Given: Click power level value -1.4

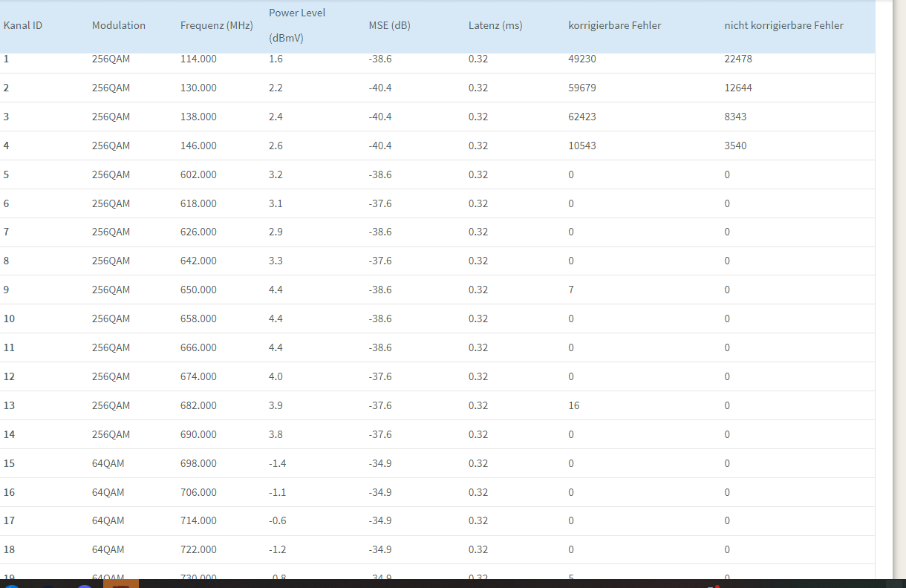Looking at the screenshot, I should pos(278,463).
